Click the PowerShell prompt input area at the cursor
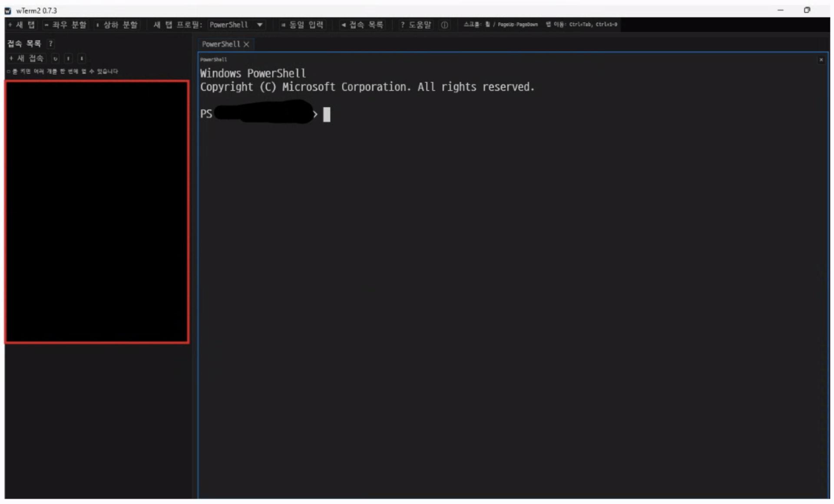Screen dimensions: 834x504 (327, 115)
